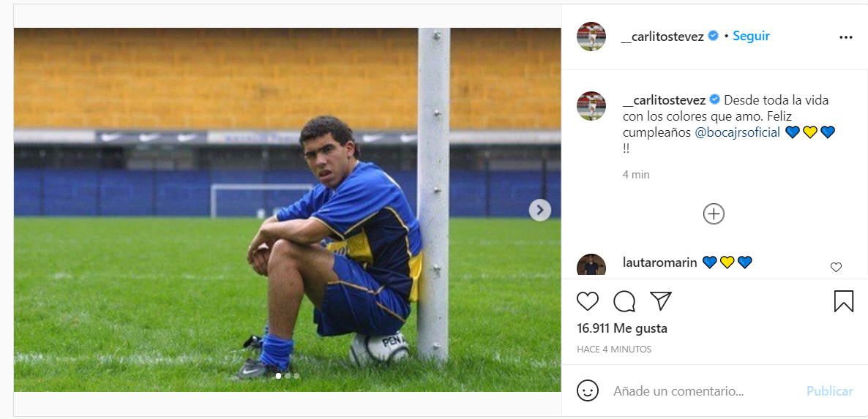View likes list via 16.911 Me gusta

click(622, 328)
